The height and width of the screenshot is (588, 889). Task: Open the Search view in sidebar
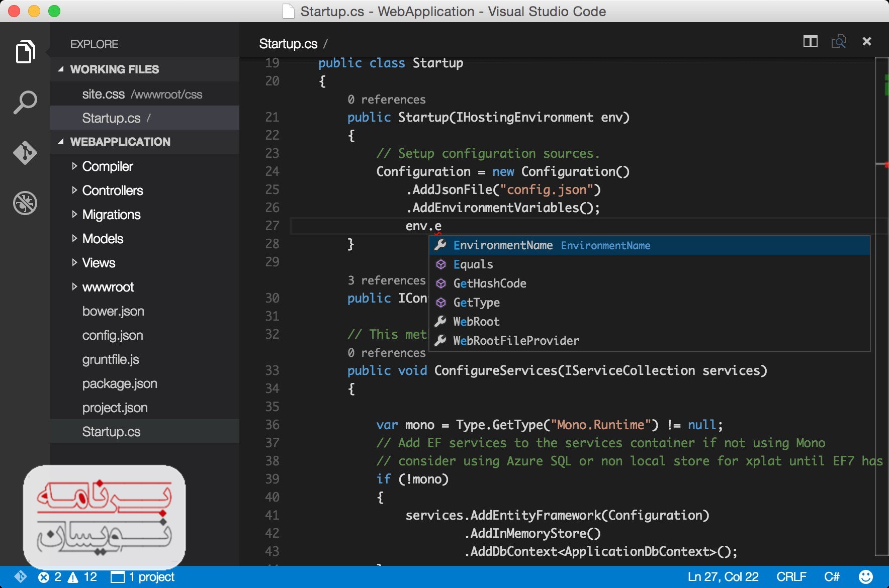point(25,102)
